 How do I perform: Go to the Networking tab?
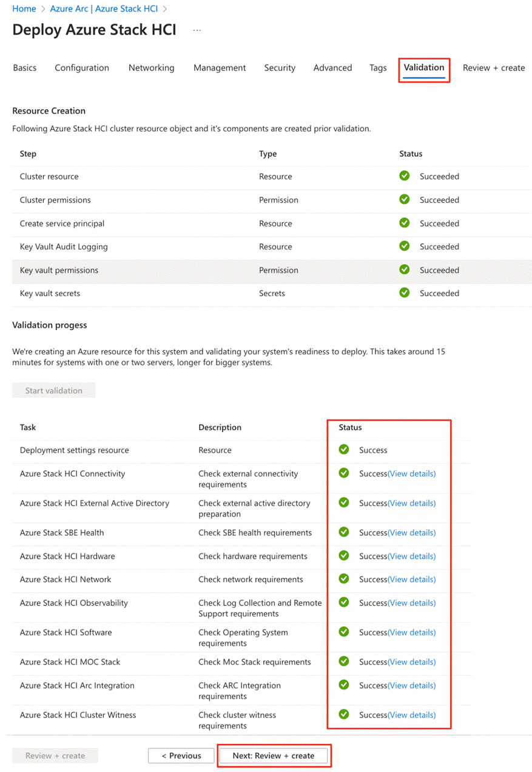(151, 68)
